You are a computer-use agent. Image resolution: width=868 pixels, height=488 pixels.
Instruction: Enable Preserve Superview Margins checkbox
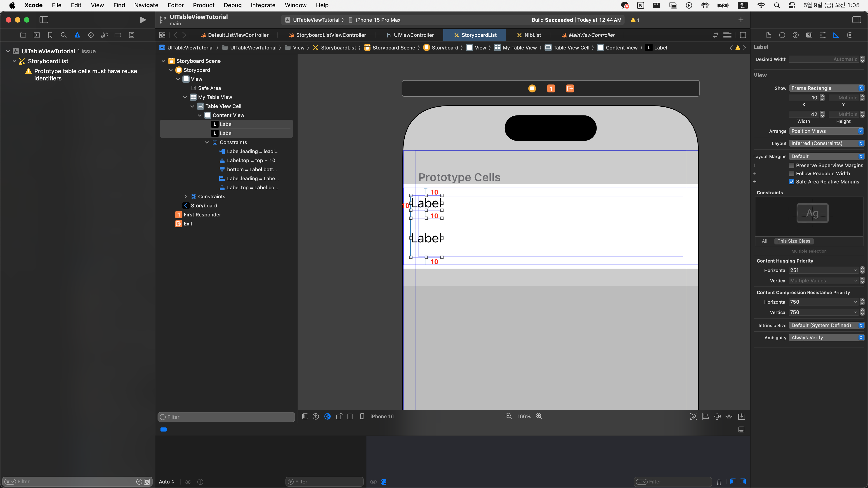point(792,165)
